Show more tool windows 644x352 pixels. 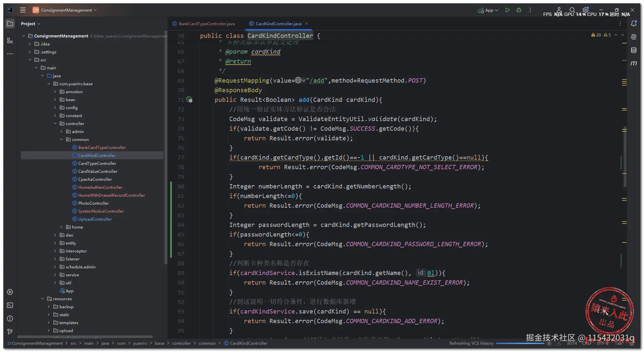coord(10,53)
